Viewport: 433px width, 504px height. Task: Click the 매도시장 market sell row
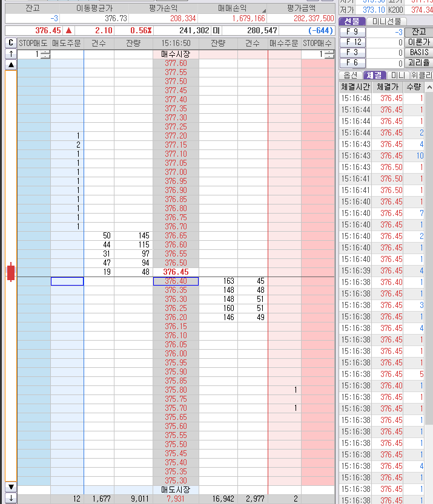click(176, 489)
